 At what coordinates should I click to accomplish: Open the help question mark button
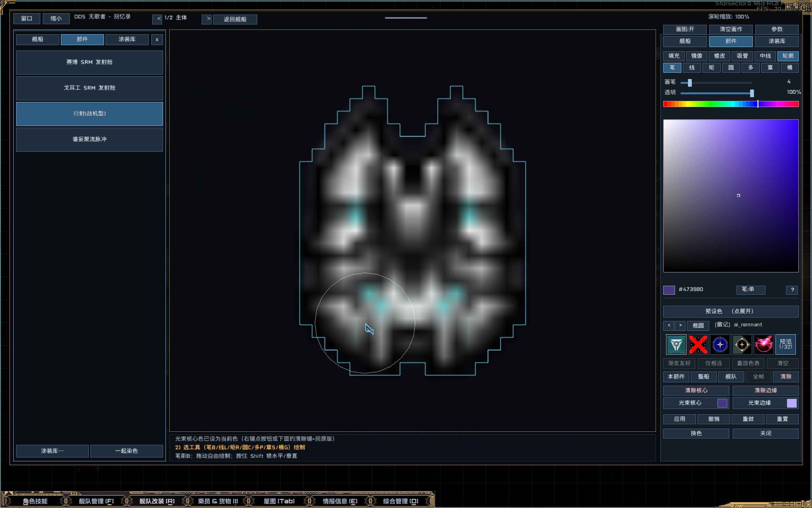[792, 290]
